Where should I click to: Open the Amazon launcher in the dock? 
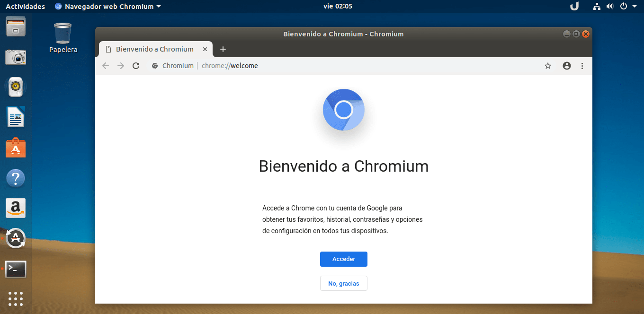[16, 208]
